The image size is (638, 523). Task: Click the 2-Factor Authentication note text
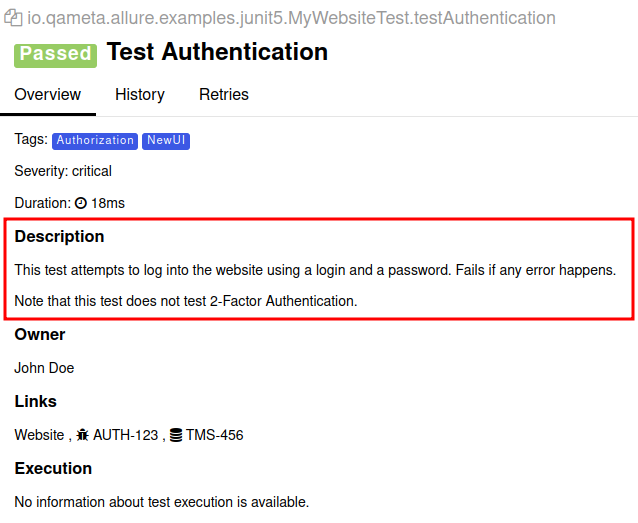tap(185, 300)
